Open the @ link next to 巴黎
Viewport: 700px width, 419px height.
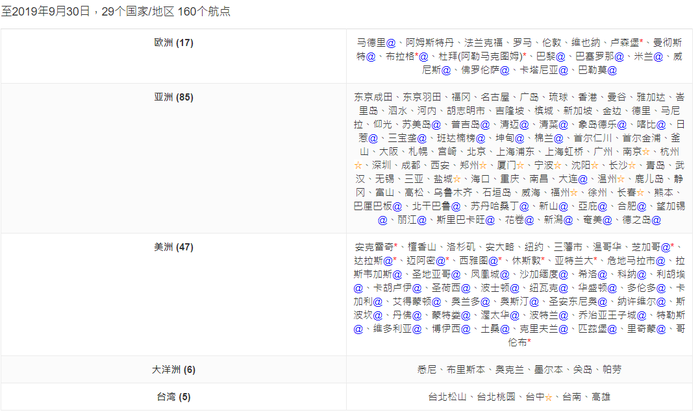pyautogui.click(x=560, y=57)
